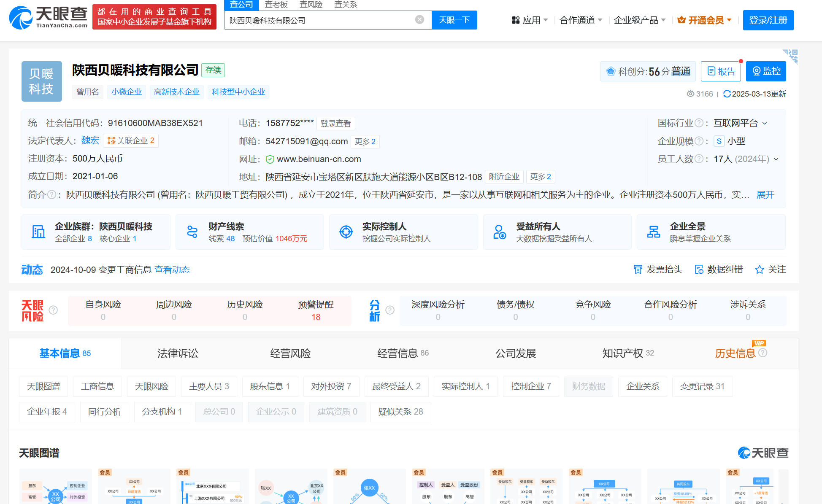
Task: Open 企业族群 card icon
Action: click(38, 232)
